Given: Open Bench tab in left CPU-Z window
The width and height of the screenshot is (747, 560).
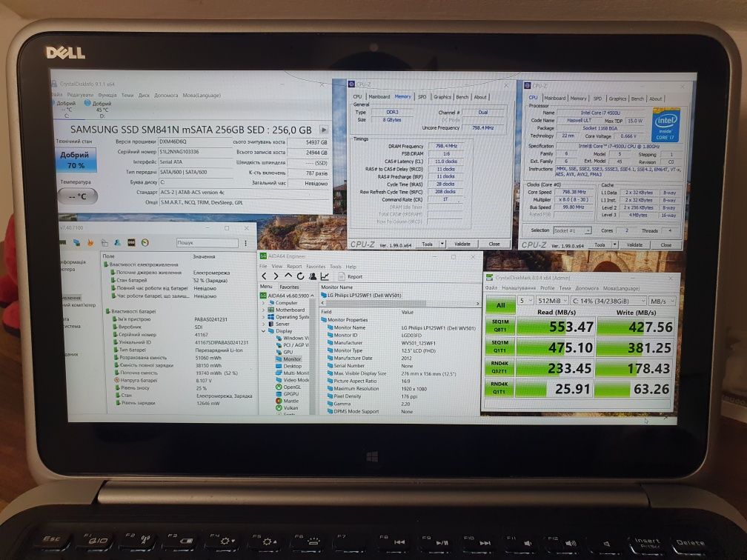Looking at the screenshot, I should click(x=462, y=96).
